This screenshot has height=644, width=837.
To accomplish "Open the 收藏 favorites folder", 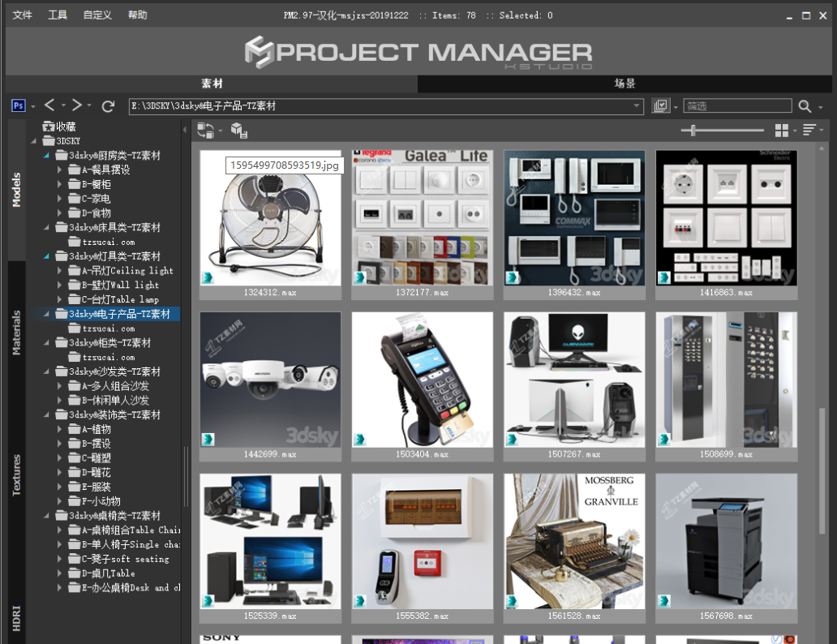I will [x=60, y=127].
